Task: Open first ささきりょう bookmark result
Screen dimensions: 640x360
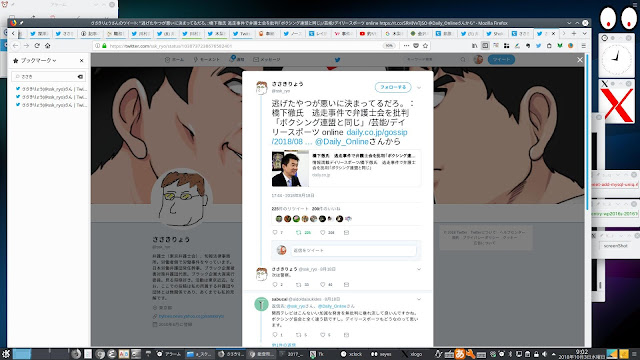Action: pos(51,89)
